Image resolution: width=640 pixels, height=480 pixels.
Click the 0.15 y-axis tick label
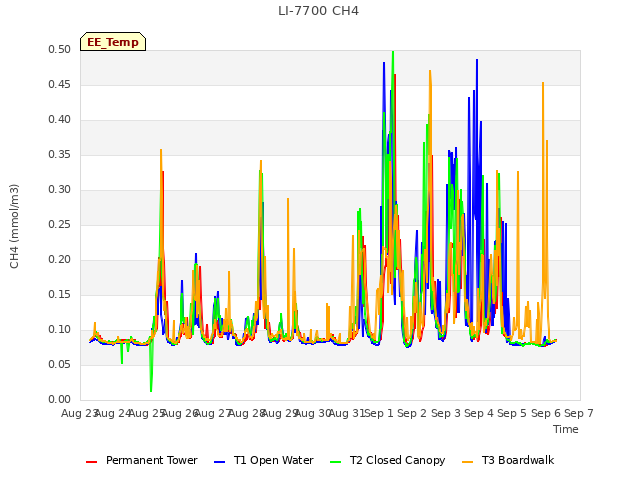click(x=60, y=294)
